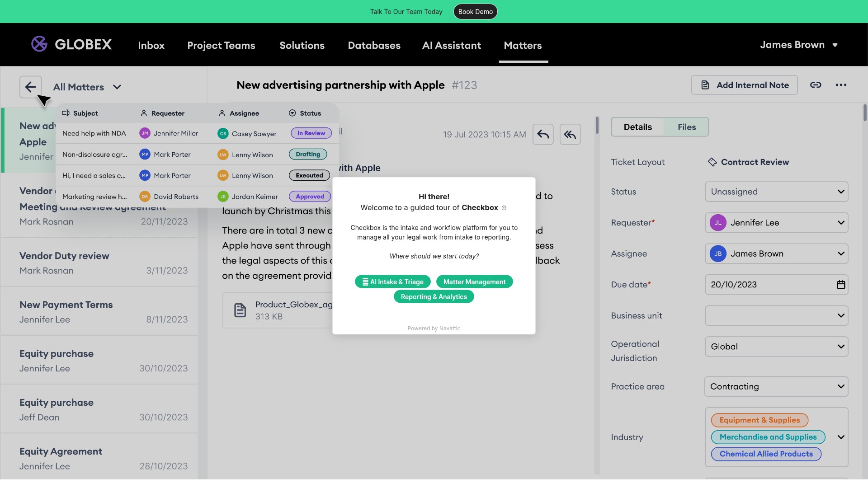Open the Equity Agreement matter
The width and height of the screenshot is (868, 488).
click(99, 457)
